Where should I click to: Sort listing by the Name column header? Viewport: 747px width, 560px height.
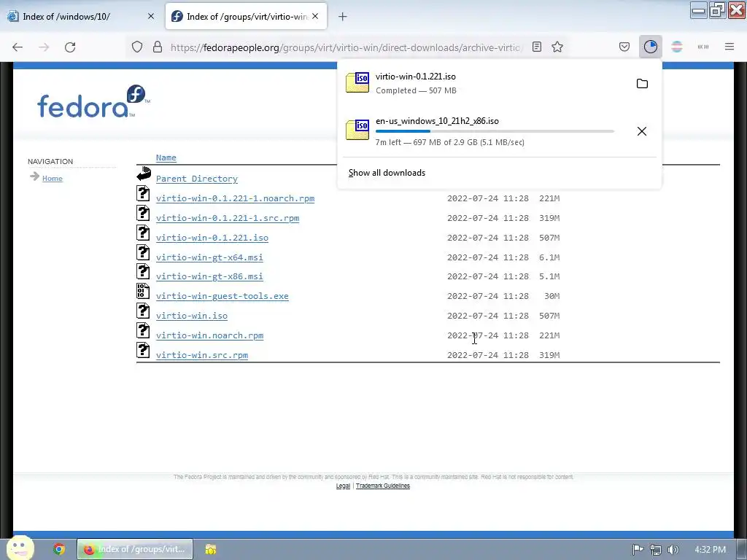tap(166, 157)
